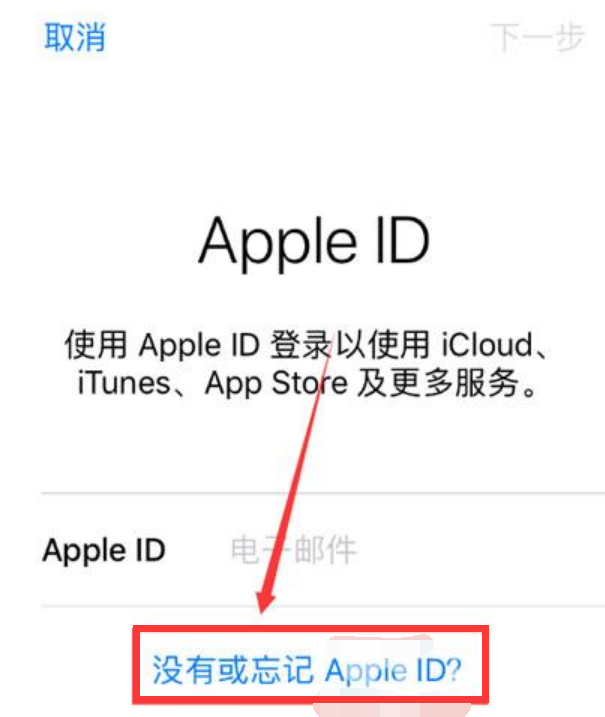Tap the 取消 cancel button

coord(75,37)
